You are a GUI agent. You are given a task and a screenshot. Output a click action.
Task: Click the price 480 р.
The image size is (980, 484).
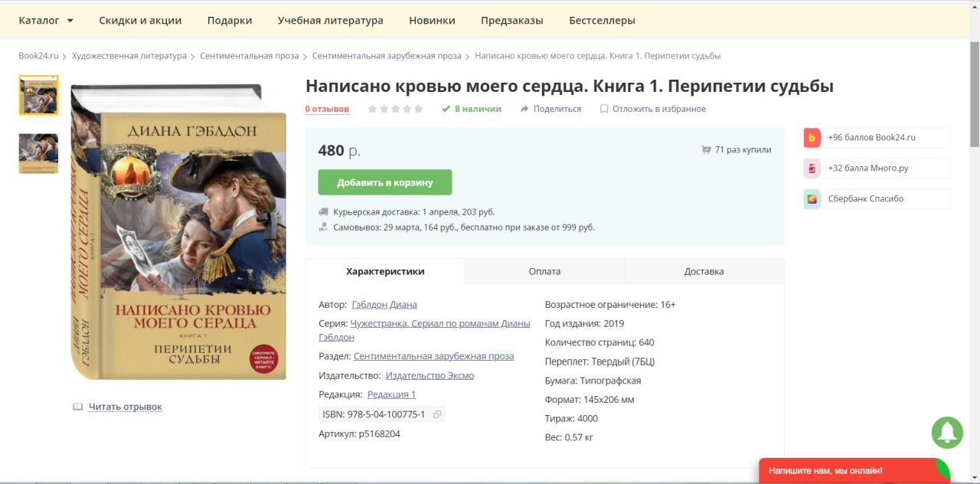[339, 151]
